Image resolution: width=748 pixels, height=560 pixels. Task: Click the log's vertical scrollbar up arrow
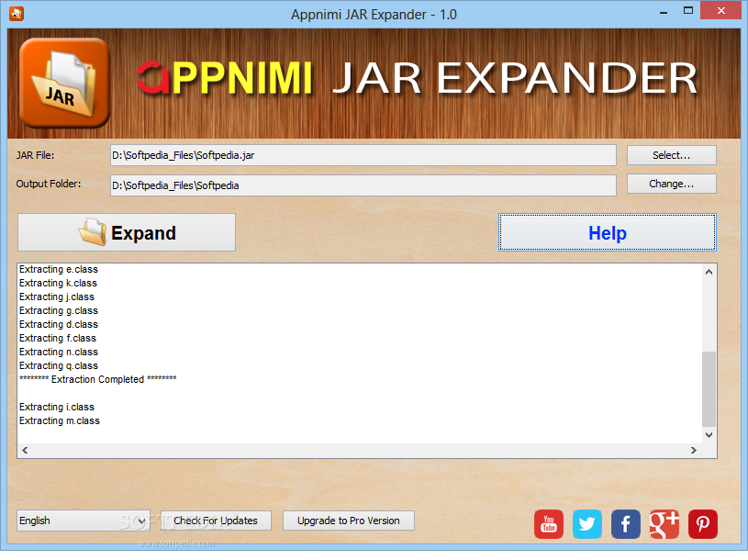(709, 272)
